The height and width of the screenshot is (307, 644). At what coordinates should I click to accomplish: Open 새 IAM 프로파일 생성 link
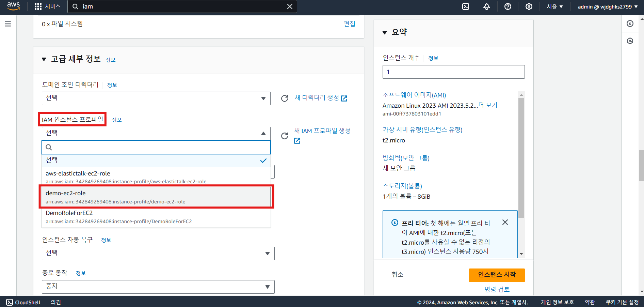(322, 131)
